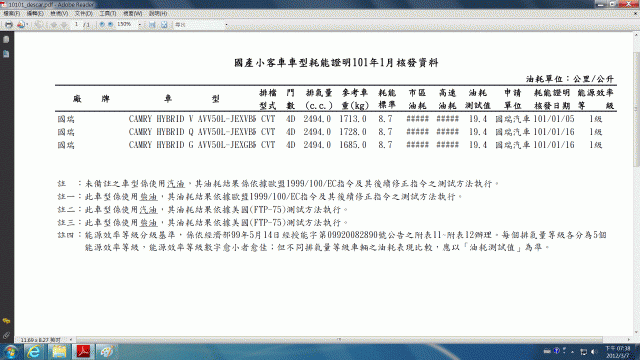Click the 150% zoom value field
The width and height of the screenshot is (640, 360).
tap(126, 24)
